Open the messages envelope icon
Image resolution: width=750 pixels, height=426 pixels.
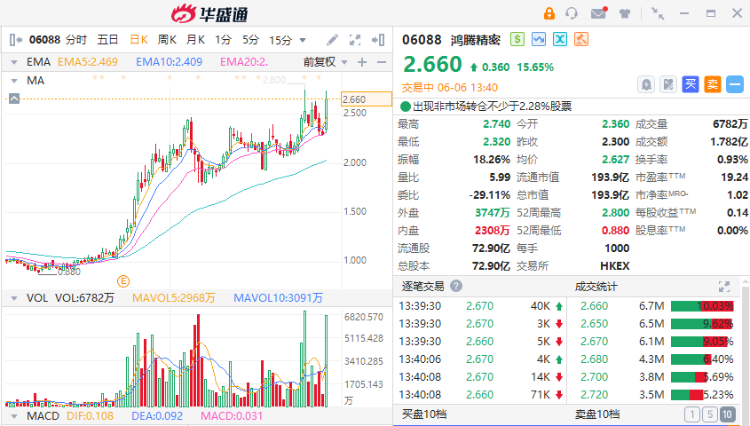(x=598, y=13)
